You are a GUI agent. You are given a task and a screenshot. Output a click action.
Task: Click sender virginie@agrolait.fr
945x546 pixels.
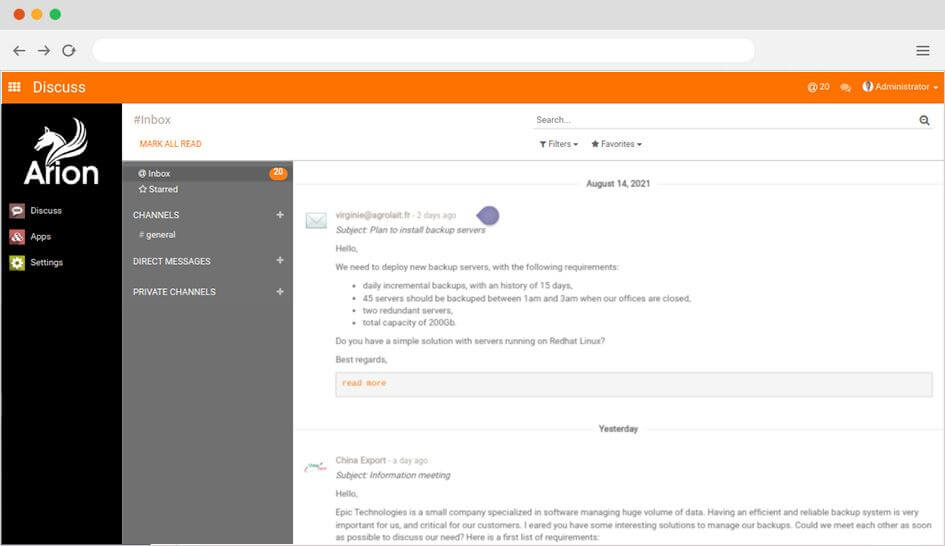pos(372,215)
